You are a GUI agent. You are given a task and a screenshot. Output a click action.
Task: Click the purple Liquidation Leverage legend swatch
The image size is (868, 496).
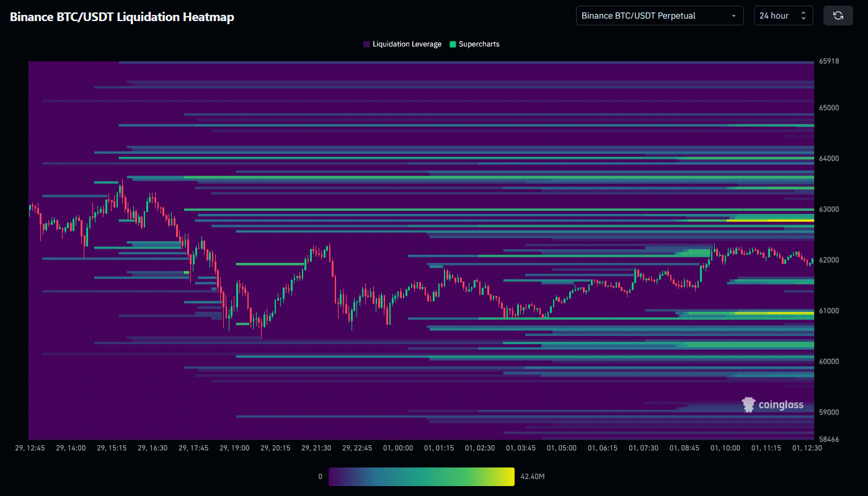point(366,44)
